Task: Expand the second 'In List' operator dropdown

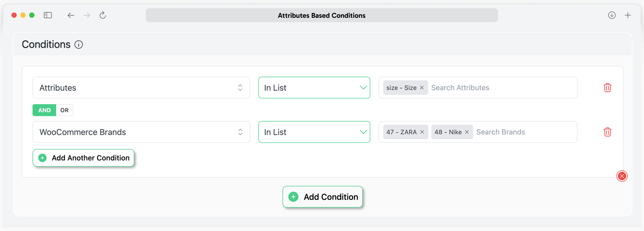Action: [314, 132]
